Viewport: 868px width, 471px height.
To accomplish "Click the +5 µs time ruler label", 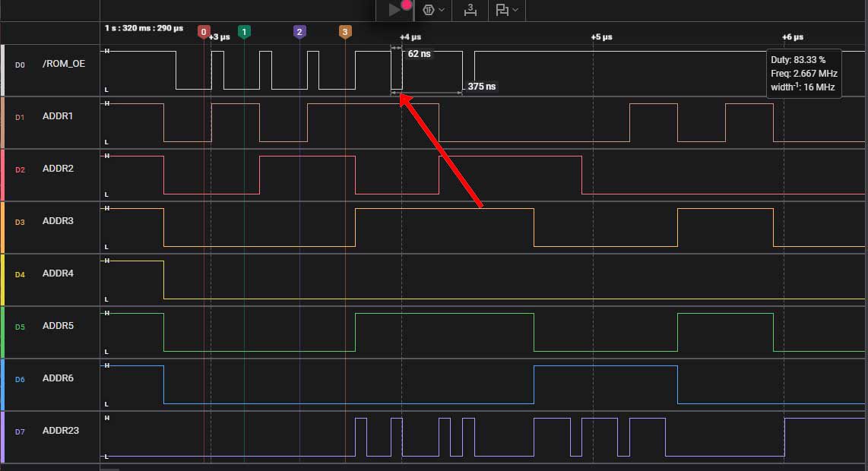I will (601, 37).
